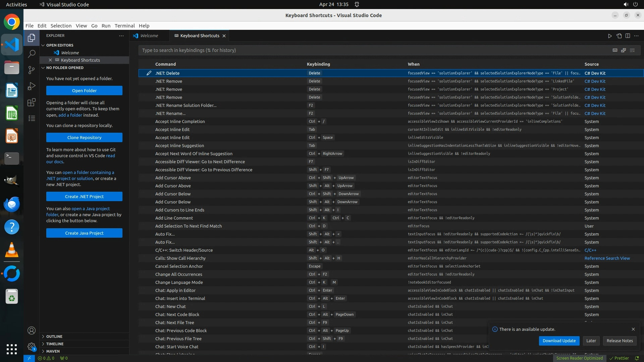This screenshot has height=362, width=644.
Task: Click the Split Editor Right icon
Action: click(x=628, y=36)
